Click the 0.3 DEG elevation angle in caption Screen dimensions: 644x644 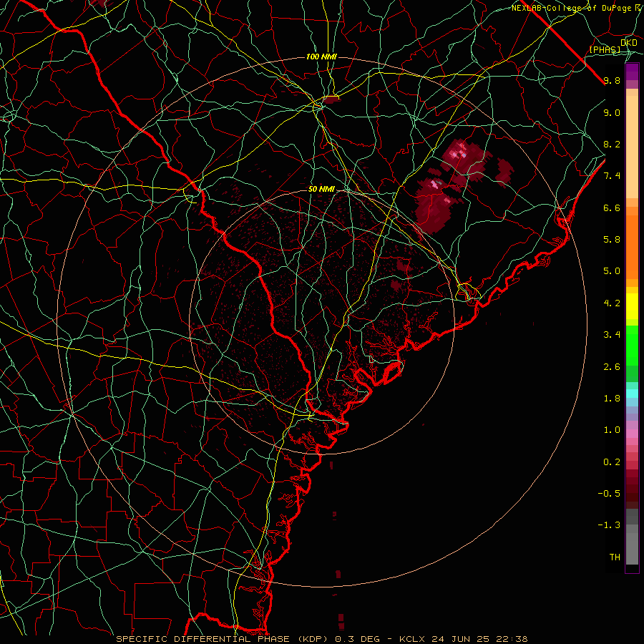tap(358, 639)
